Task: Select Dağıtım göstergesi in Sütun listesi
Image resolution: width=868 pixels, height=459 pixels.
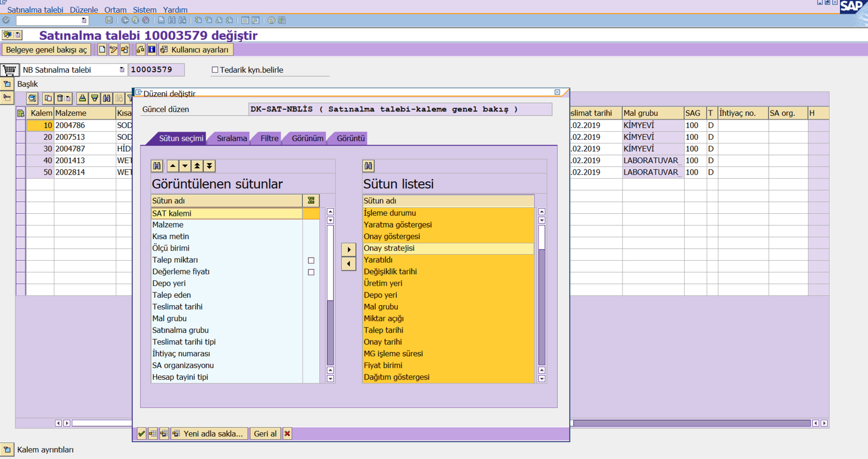Action: 448,377
